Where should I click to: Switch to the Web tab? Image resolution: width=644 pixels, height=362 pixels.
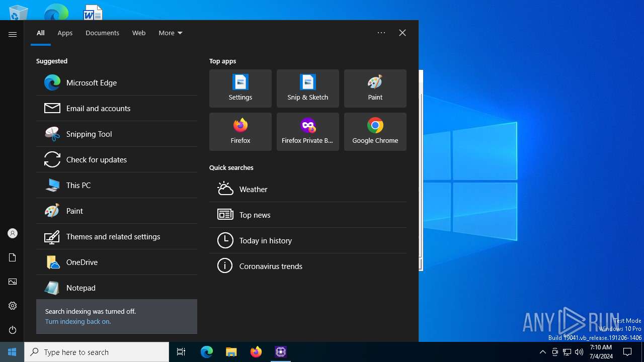[x=139, y=33]
